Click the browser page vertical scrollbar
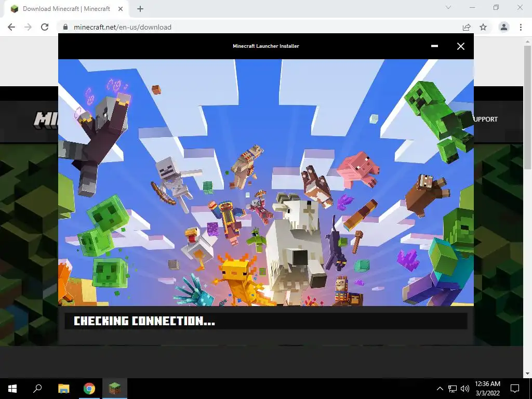Image resolution: width=532 pixels, height=399 pixels. (527, 107)
